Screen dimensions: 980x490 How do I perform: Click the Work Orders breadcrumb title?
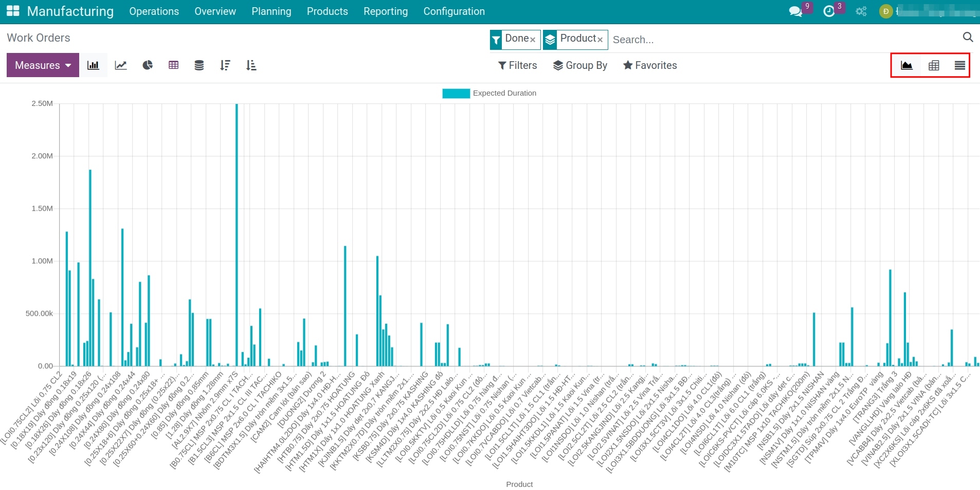(x=39, y=38)
